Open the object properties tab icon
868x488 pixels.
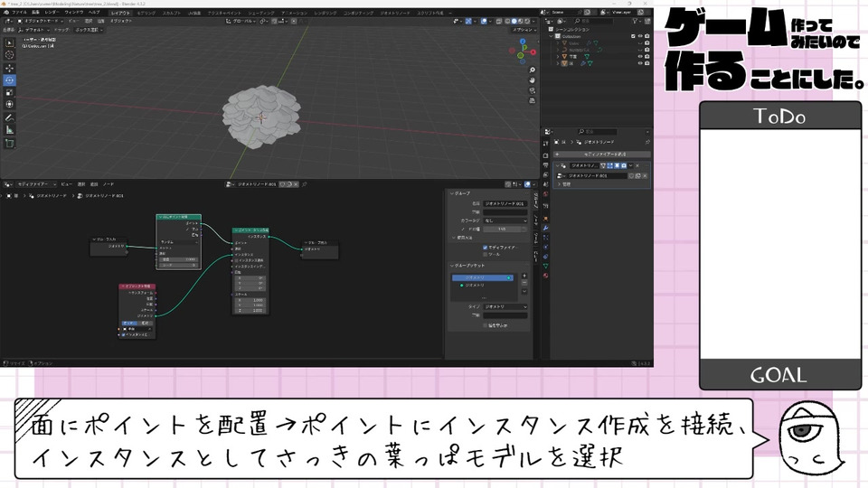(545, 219)
